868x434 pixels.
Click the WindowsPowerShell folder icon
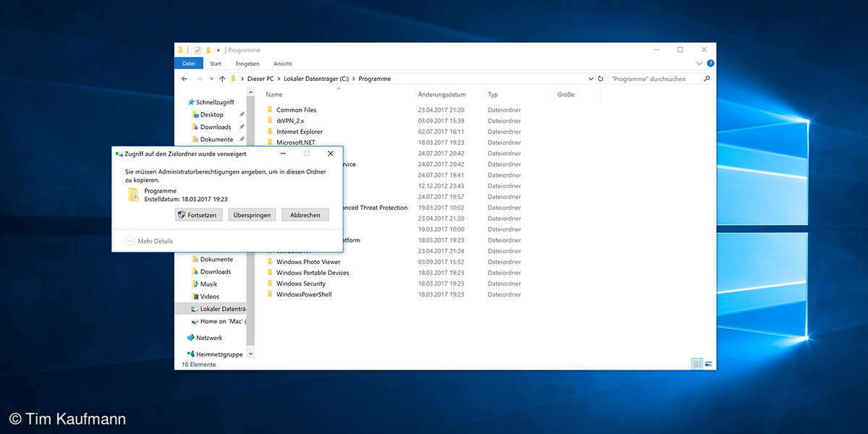coord(269,294)
